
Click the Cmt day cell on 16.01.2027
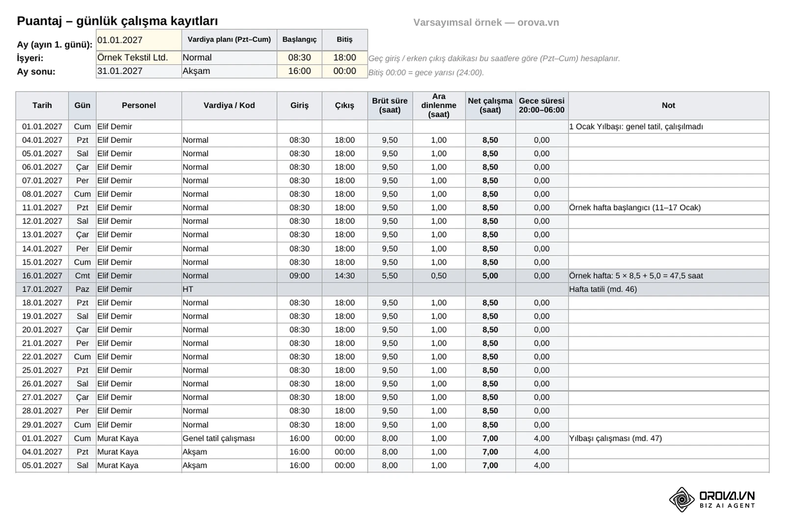(82, 276)
